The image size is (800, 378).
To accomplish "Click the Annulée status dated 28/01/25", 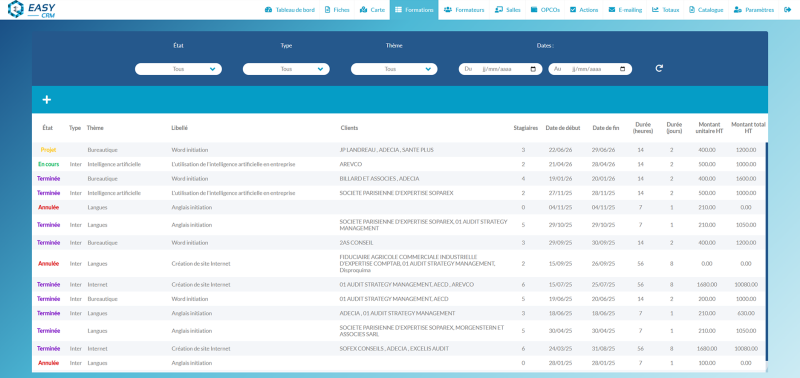I will coord(48,363).
